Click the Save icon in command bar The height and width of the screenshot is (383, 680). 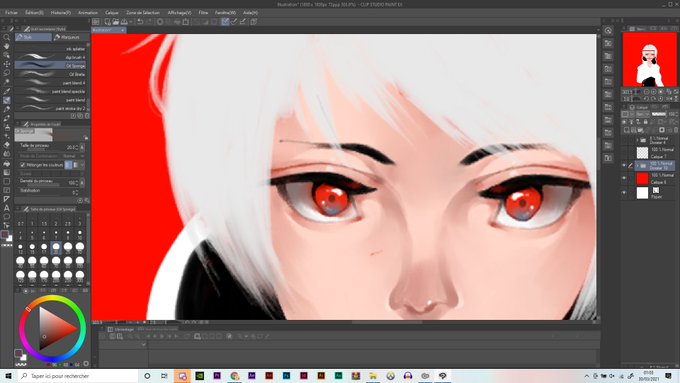[124, 21]
